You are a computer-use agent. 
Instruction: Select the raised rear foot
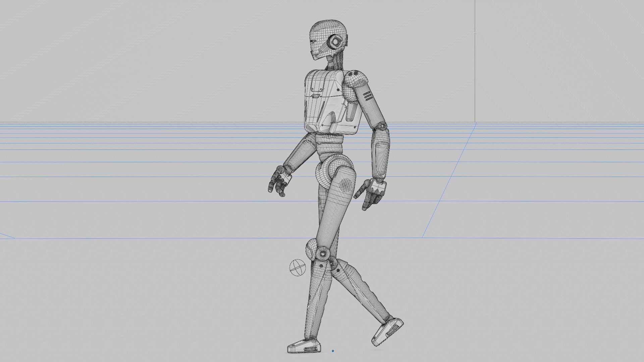point(387,331)
